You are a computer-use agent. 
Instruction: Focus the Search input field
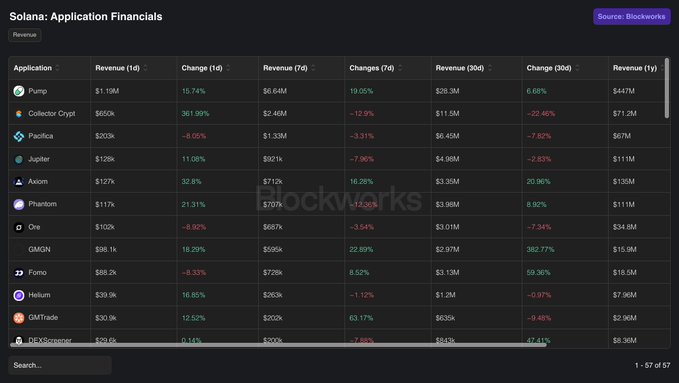click(60, 365)
